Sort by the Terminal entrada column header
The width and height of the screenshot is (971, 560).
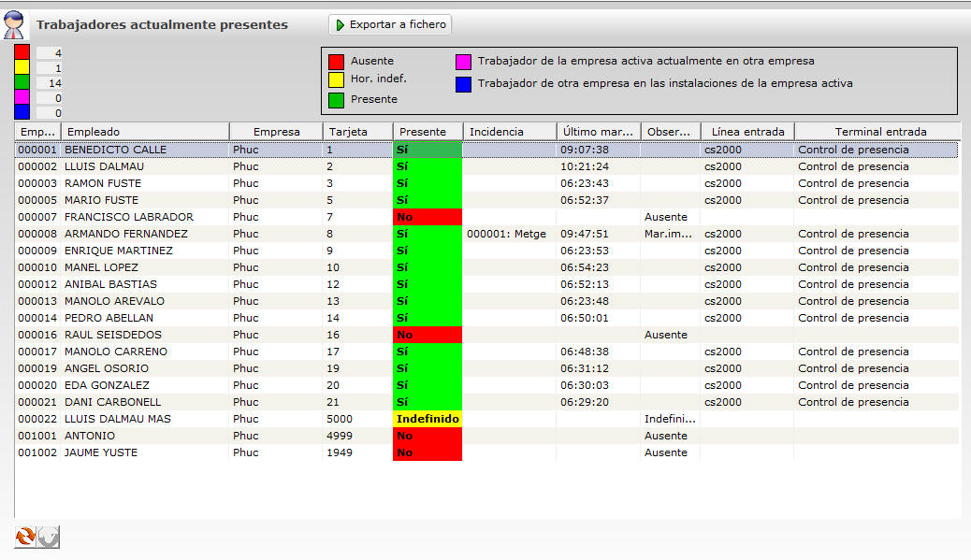click(x=877, y=132)
